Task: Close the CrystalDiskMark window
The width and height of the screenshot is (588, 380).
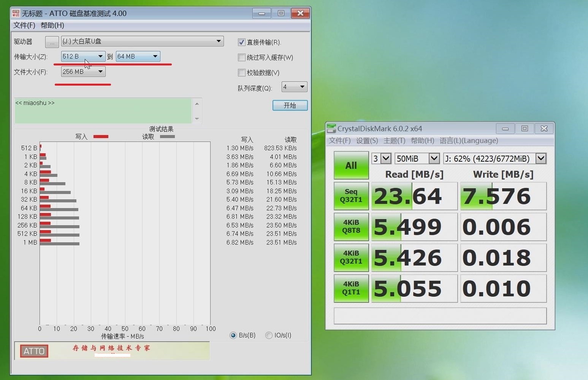Action: click(x=544, y=129)
